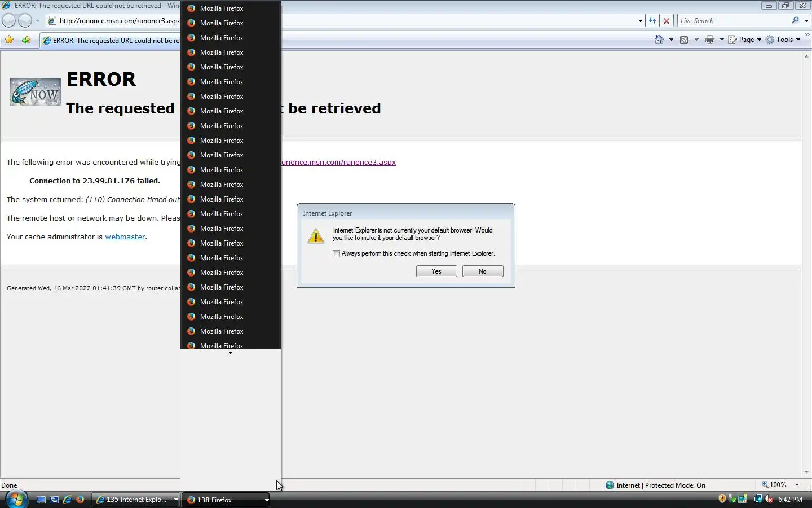Click the Forward navigation button
The width and height of the screenshot is (812, 508).
(25, 21)
